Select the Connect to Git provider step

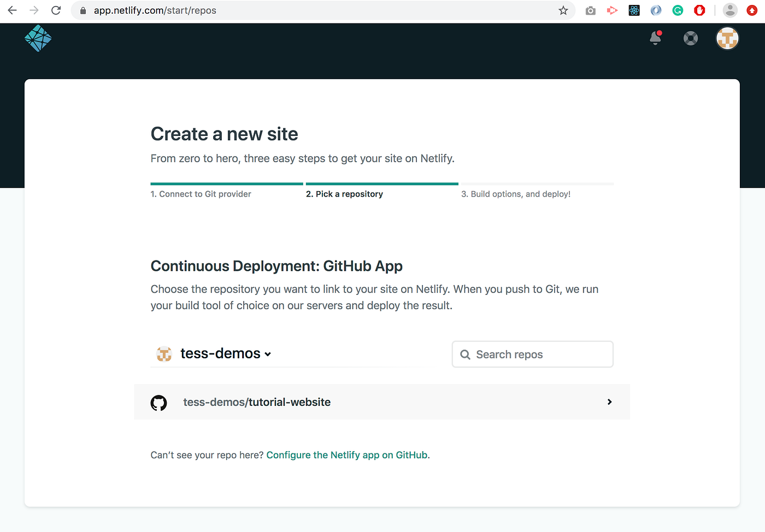tap(201, 194)
